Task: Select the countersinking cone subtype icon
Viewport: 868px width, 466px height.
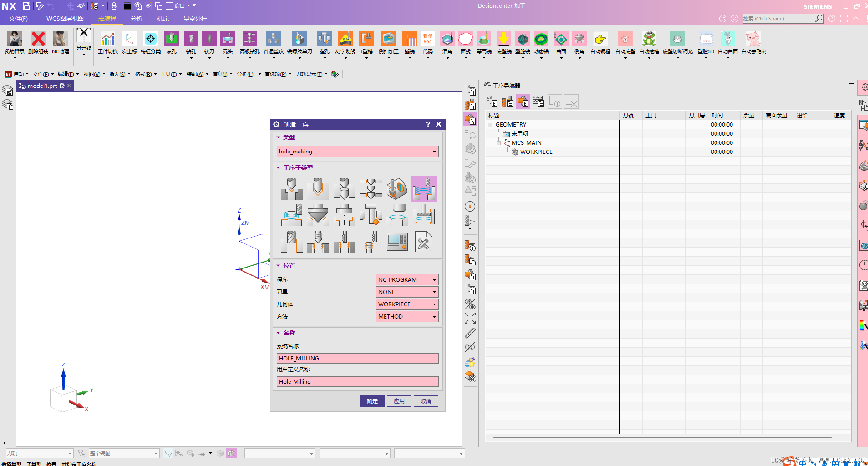Action: coord(318,215)
